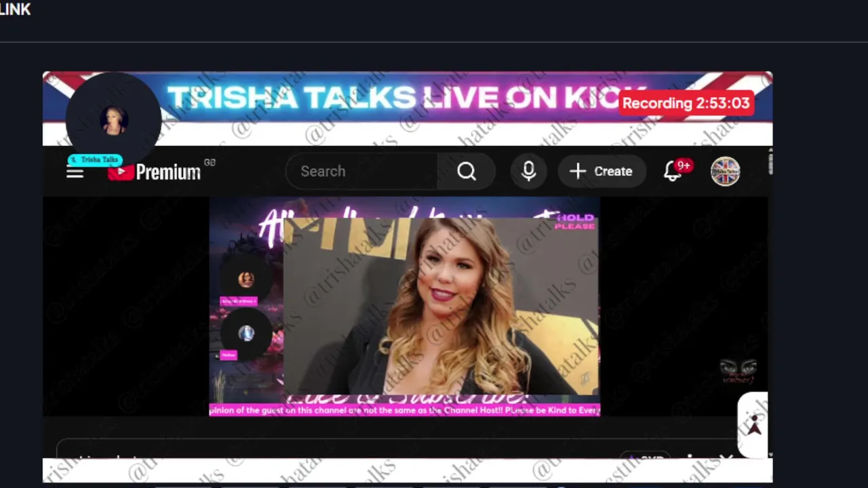Open the YouTube hamburger guide menu
The width and height of the screenshot is (868, 488).
75,172
